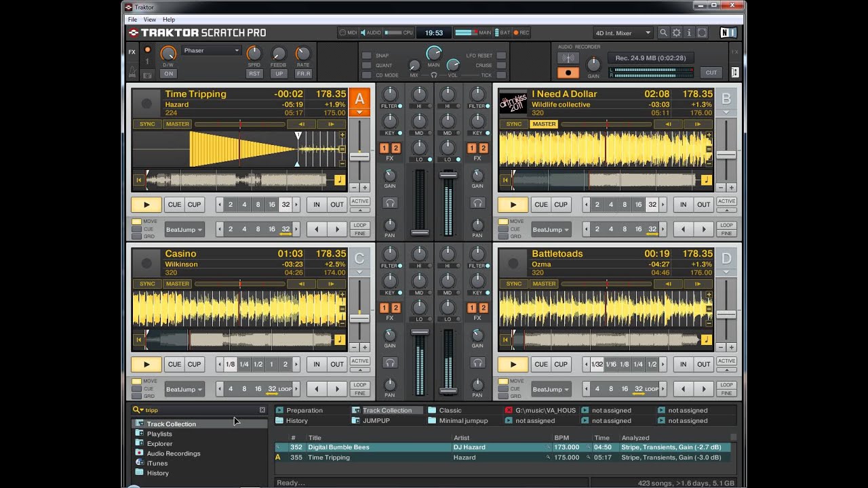Click the Audio Recorder GAIN knob
This screenshot has width=868, height=488.
593,64
